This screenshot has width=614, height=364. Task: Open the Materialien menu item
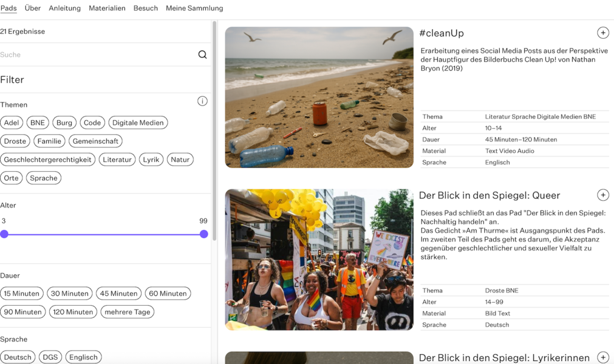[107, 8]
